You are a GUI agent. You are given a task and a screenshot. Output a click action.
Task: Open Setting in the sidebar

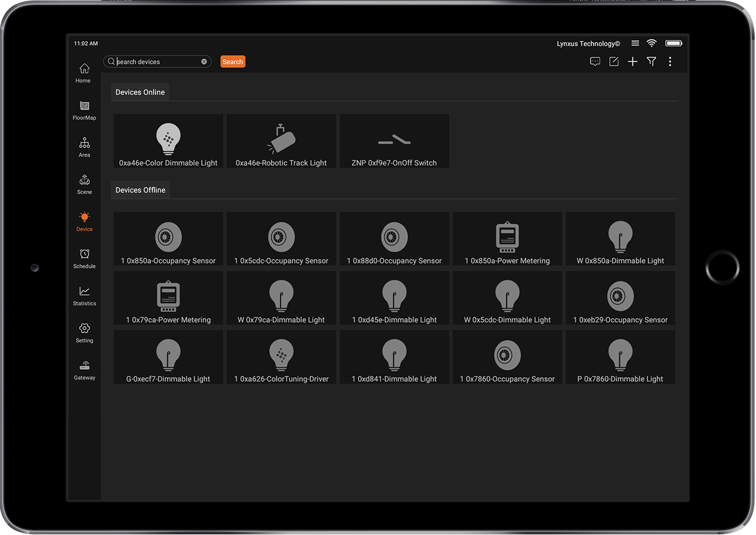[x=84, y=332]
